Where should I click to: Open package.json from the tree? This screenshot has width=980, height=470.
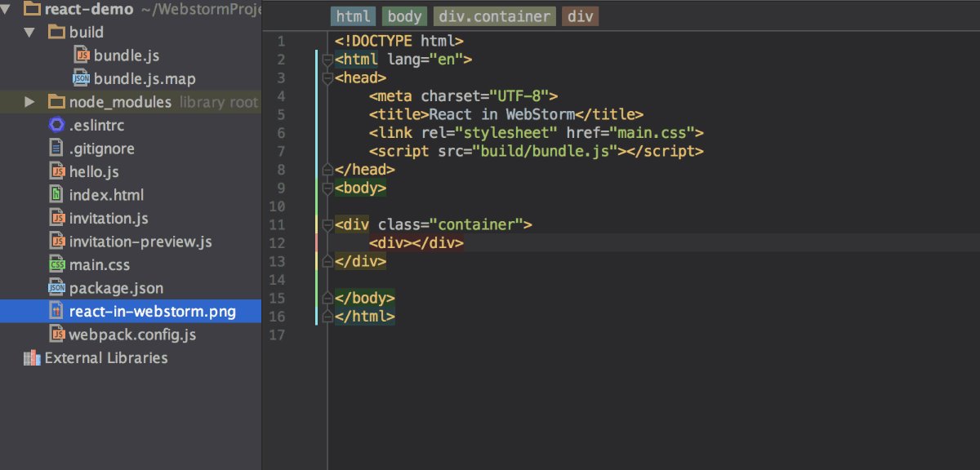pyautogui.click(x=116, y=288)
